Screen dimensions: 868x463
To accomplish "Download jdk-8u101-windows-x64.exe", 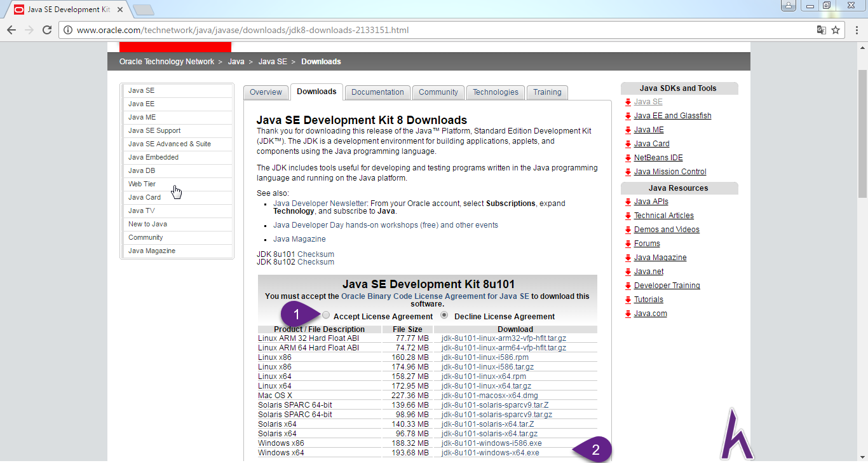I will 491,453.
